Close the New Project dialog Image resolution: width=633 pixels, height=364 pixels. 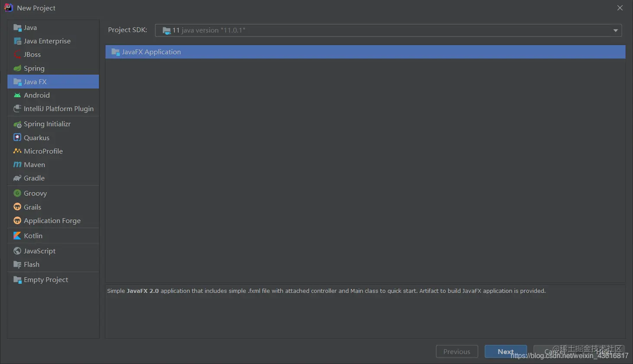click(620, 8)
